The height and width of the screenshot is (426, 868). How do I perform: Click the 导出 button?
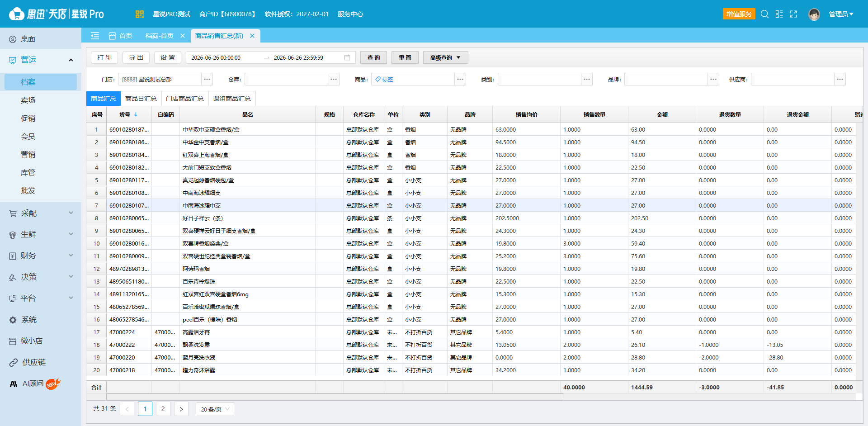136,57
